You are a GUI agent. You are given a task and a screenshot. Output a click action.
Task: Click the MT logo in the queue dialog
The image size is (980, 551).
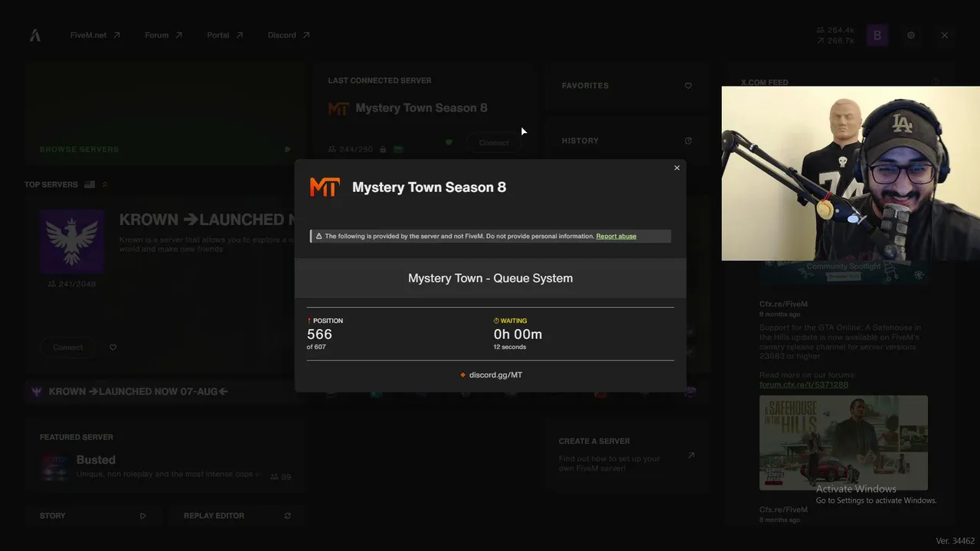click(x=325, y=187)
